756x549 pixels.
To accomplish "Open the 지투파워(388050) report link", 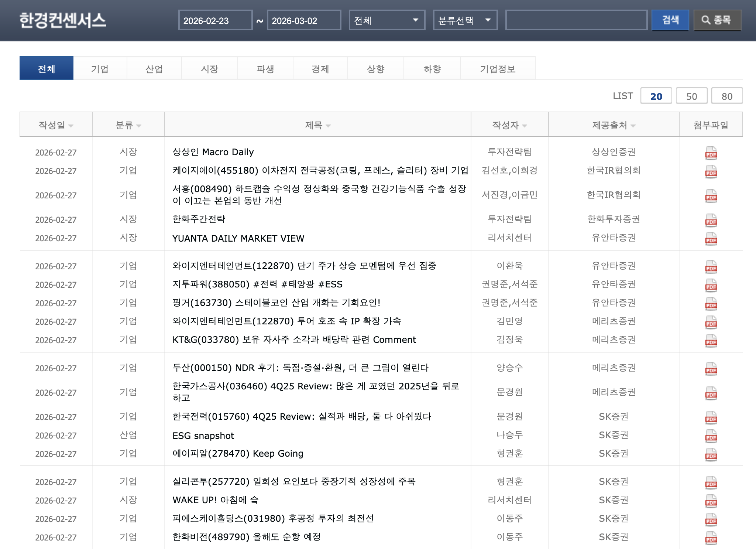I will [x=257, y=284].
